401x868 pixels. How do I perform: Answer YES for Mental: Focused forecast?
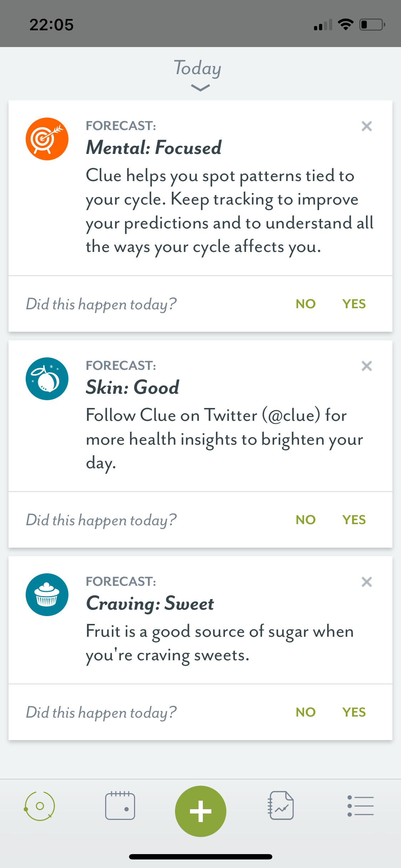coord(354,304)
